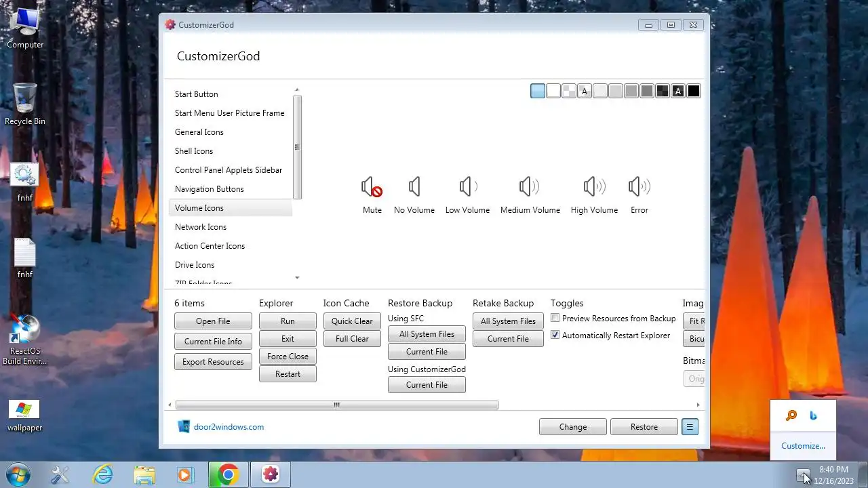868x488 pixels.
Task: Open the Windows Explorer folder taskbar icon
Action: coord(144,475)
